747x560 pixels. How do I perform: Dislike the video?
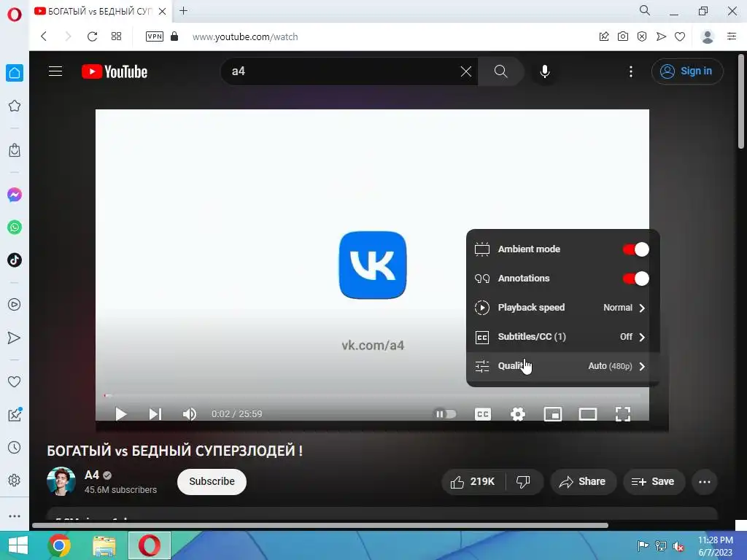click(523, 482)
